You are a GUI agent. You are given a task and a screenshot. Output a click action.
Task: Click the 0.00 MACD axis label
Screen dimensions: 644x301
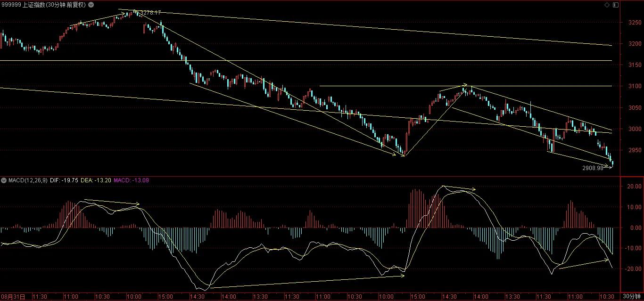636,228
